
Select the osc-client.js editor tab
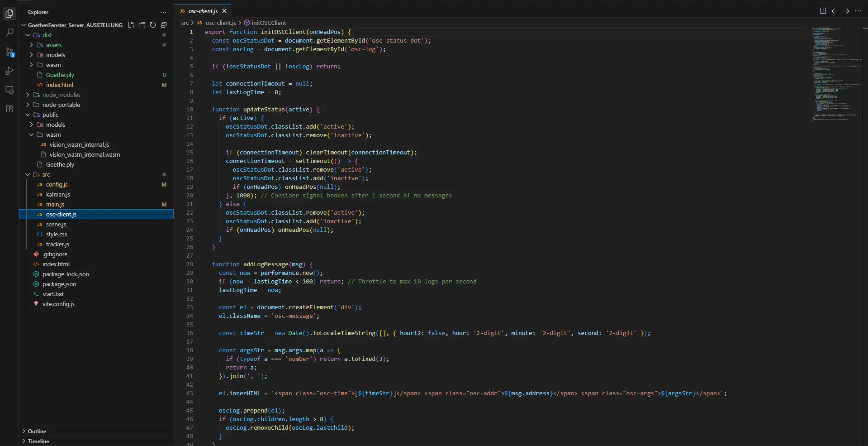click(203, 11)
